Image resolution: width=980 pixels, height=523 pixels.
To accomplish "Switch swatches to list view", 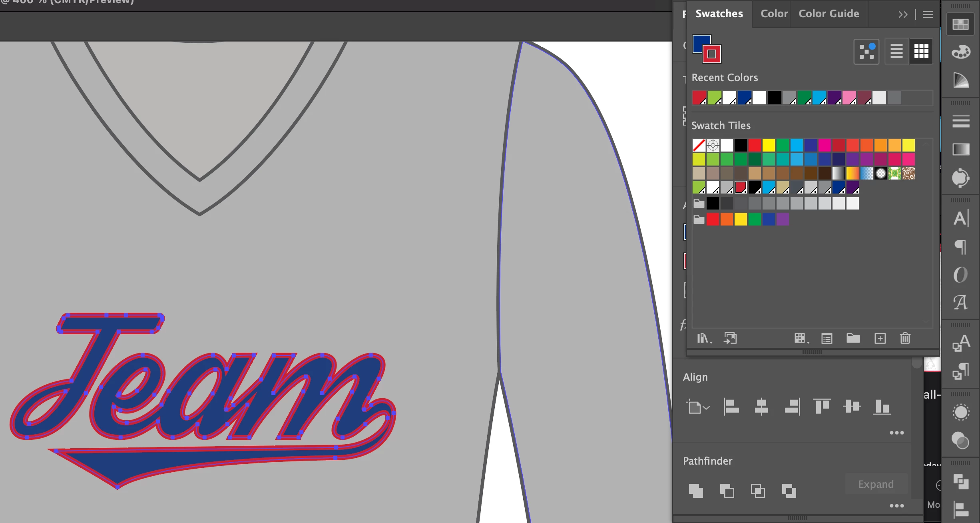I will [896, 51].
